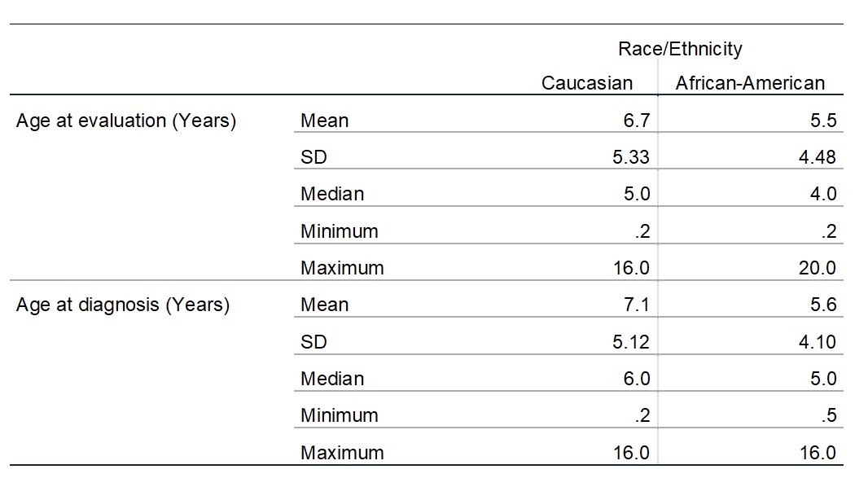This screenshot has height=487, width=868.
Task: Select the Age at diagnosis (Years) label
Action: [123, 305]
